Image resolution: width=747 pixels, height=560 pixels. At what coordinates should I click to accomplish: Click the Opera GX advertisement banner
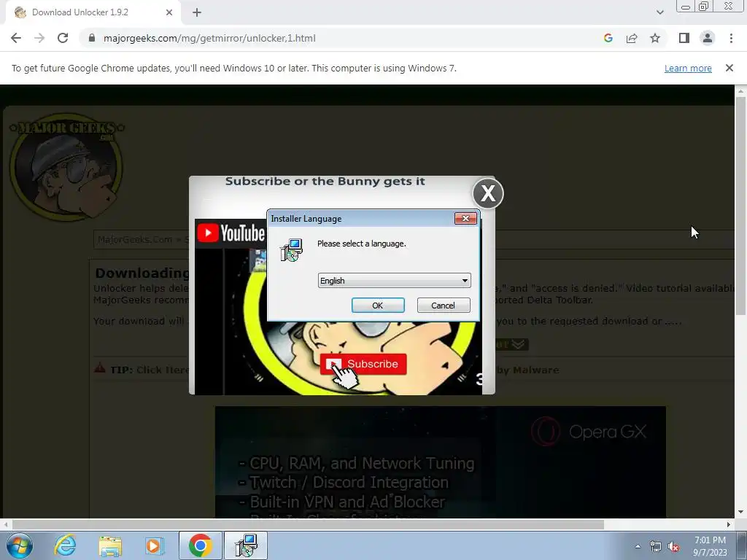[x=440, y=462]
